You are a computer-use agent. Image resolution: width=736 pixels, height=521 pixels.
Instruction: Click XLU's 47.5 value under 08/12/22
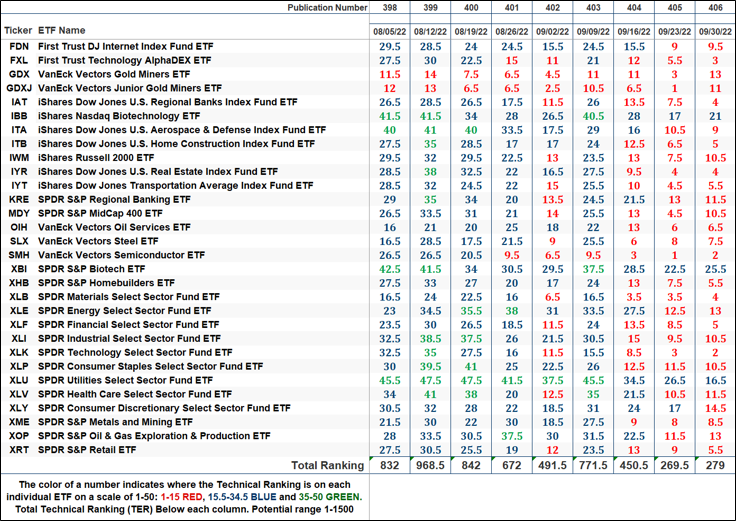tap(430, 381)
